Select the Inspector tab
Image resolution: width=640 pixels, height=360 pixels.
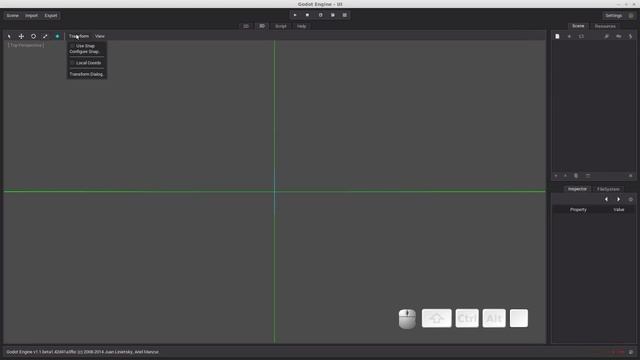[578, 189]
